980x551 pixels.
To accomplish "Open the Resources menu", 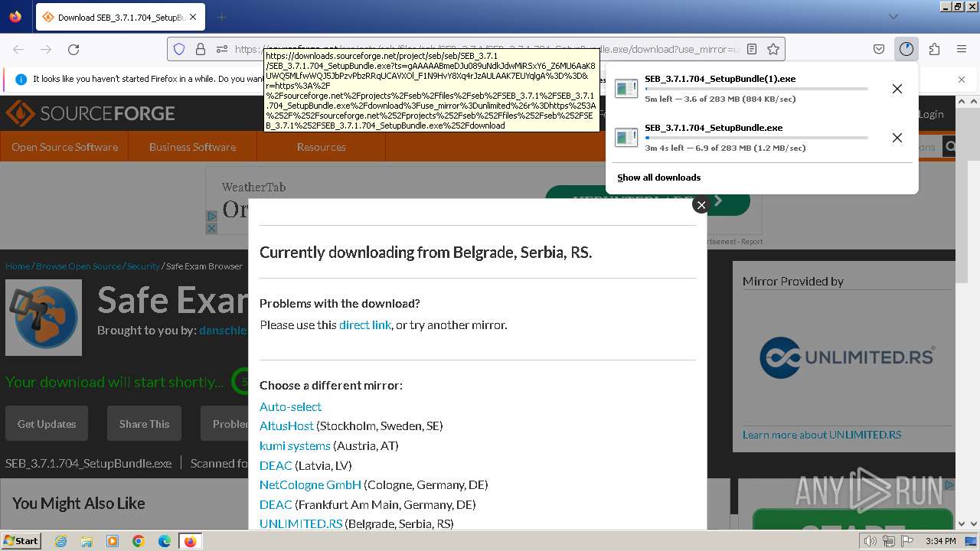I will [x=321, y=147].
